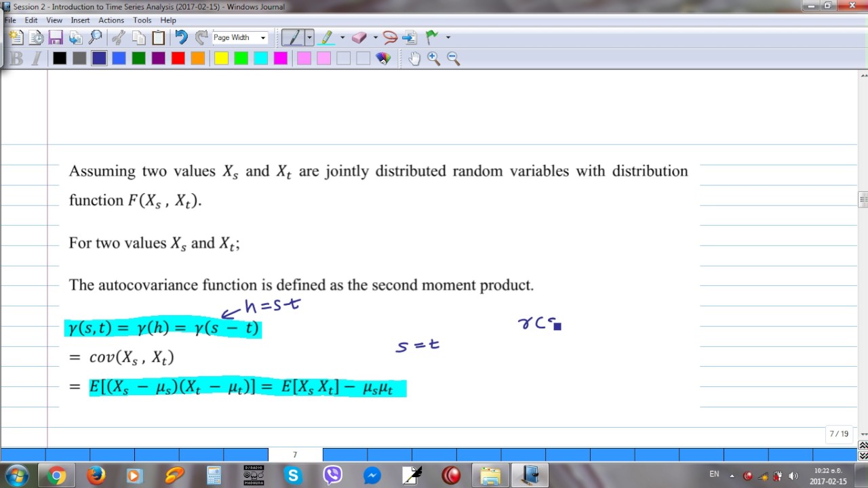Screen dimensions: 868x488
Task: Toggle Bold formatting
Action: click(x=17, y=59)
